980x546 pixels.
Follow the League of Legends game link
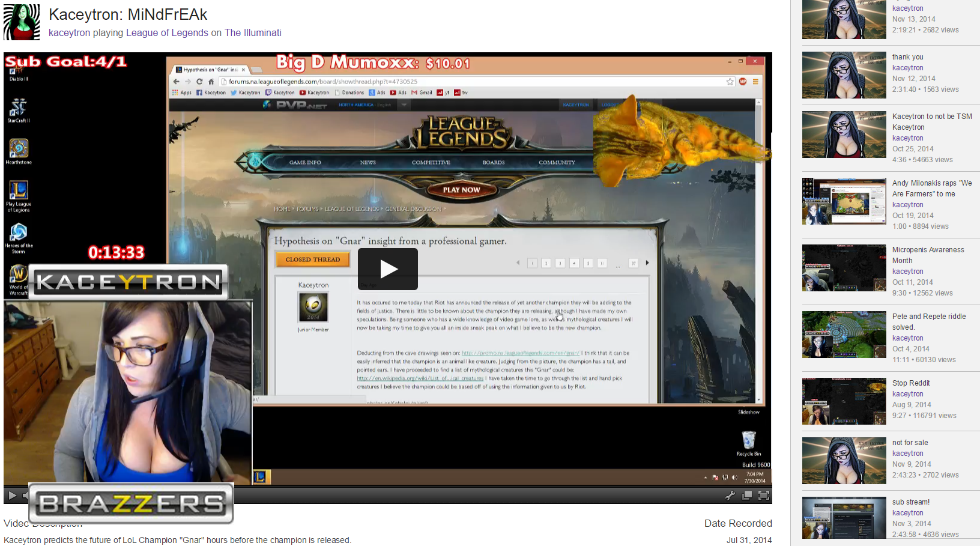click(167, 33)
